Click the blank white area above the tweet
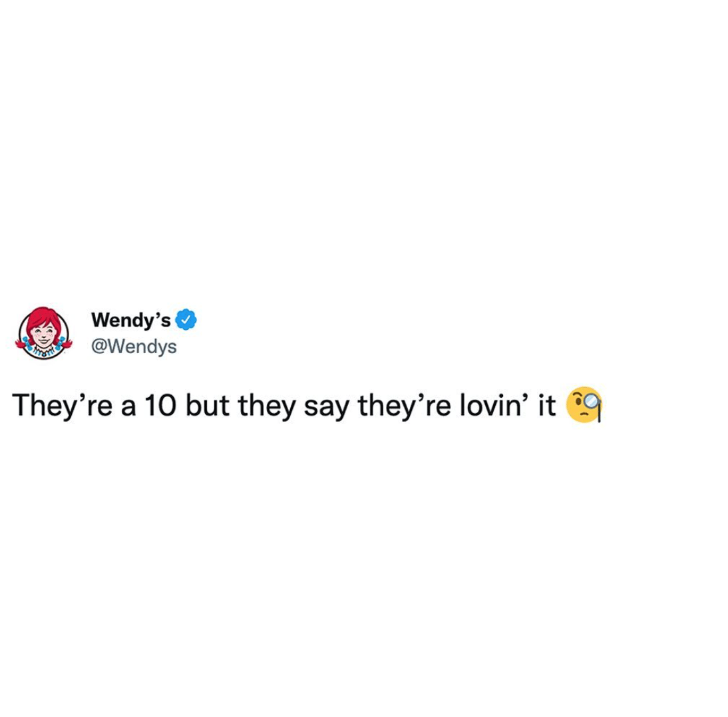This screenshot has width=728, height=717. point(364,148)
